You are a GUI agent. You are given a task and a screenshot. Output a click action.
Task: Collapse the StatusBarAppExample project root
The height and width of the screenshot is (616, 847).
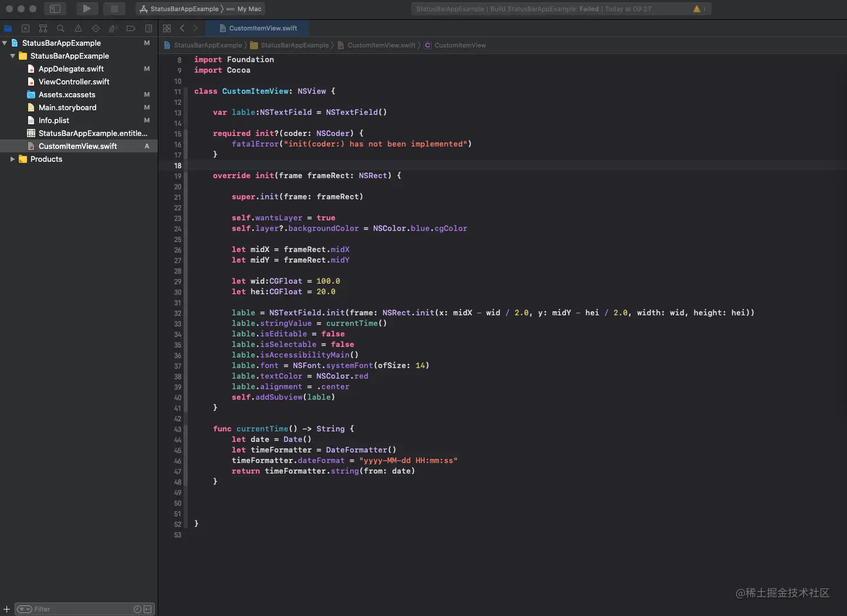point(5,43)
